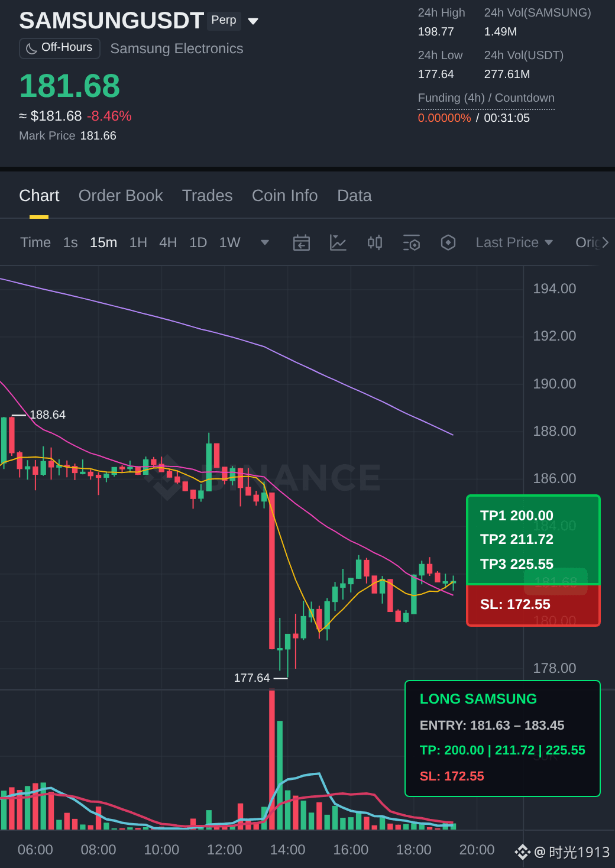Tap the 181.68 last price

click(x=70, y=86)
